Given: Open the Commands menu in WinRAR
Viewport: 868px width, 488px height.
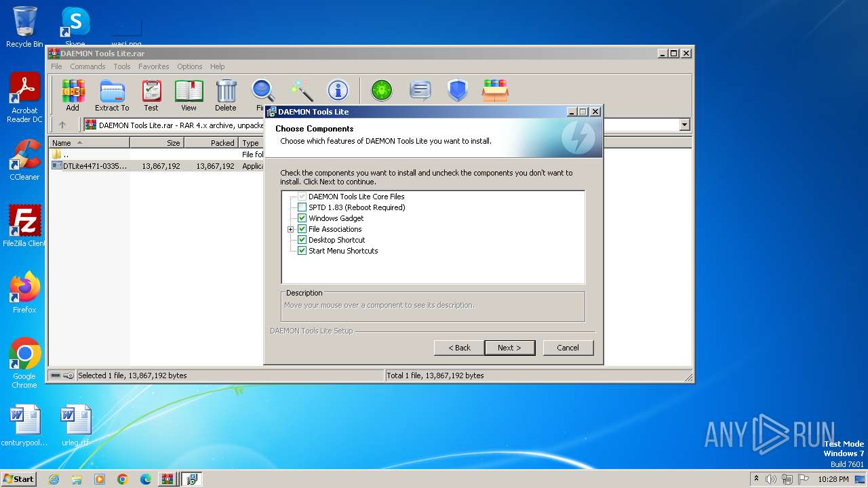Looking at the screenshot, I should tap(87, 66).
